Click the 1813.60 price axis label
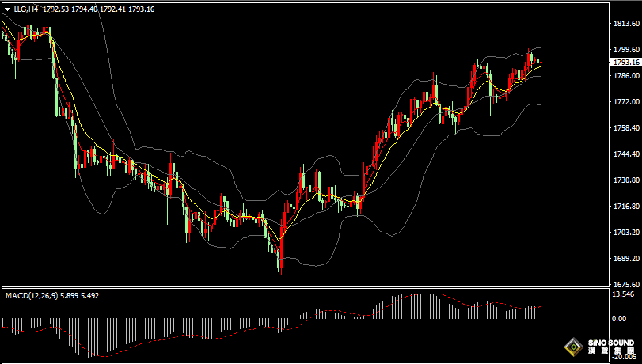 (626, 23)
